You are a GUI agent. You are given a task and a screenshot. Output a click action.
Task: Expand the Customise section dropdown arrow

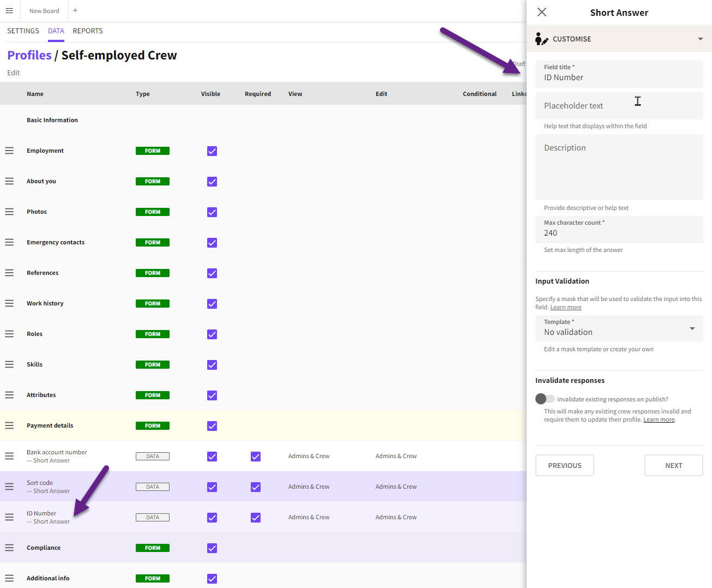pos(700,39)
